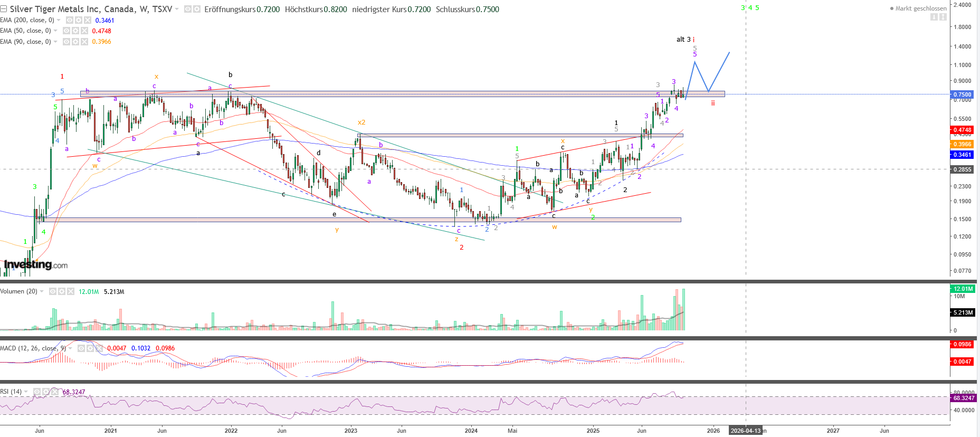Click the maximize pane double-arrow icon

[943, 17]
